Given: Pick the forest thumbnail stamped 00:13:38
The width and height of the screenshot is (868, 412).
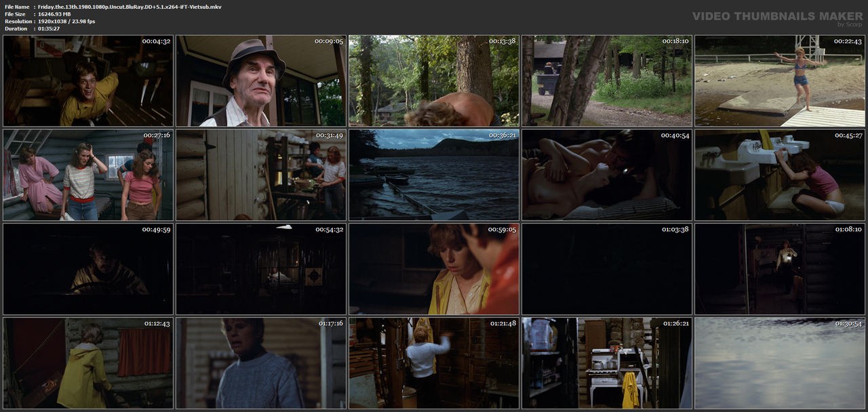Looking at the screenshot, I should pyautogui.click(x=434, y=81).
